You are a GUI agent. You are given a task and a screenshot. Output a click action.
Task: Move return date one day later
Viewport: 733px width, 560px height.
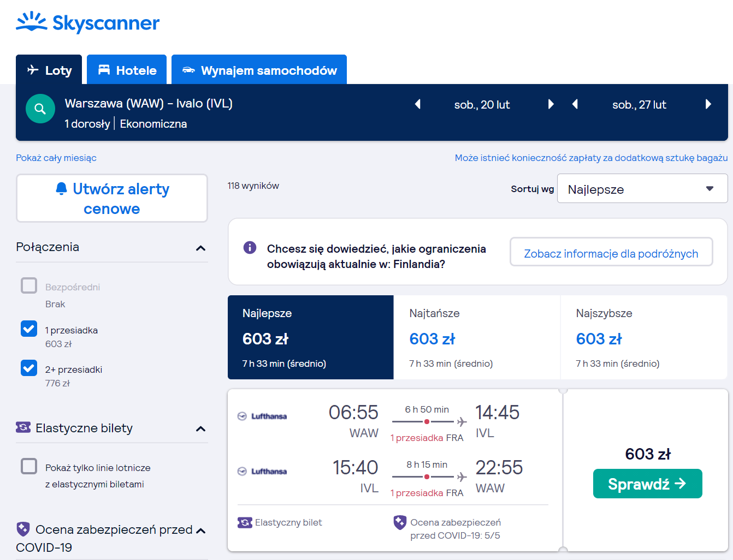(x=708, y=104)
